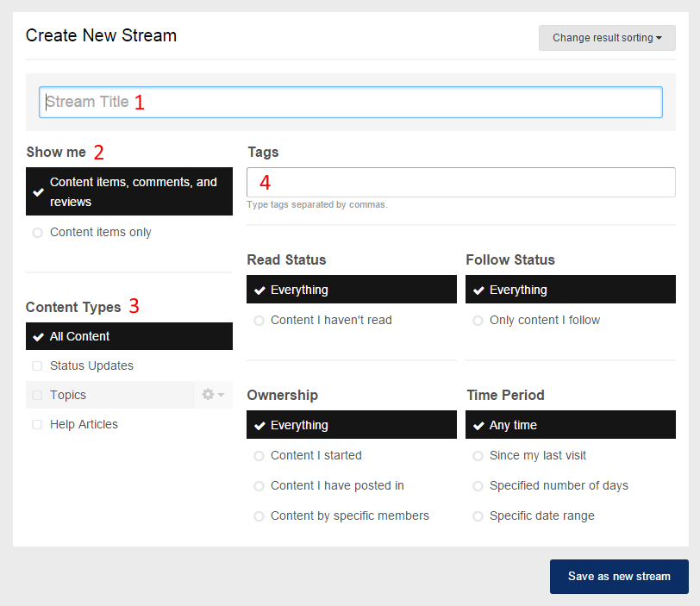The width and height of the screenshot is (700, 606).
Task: Choose Content I haven't read
Action: [x=330, y=320]
